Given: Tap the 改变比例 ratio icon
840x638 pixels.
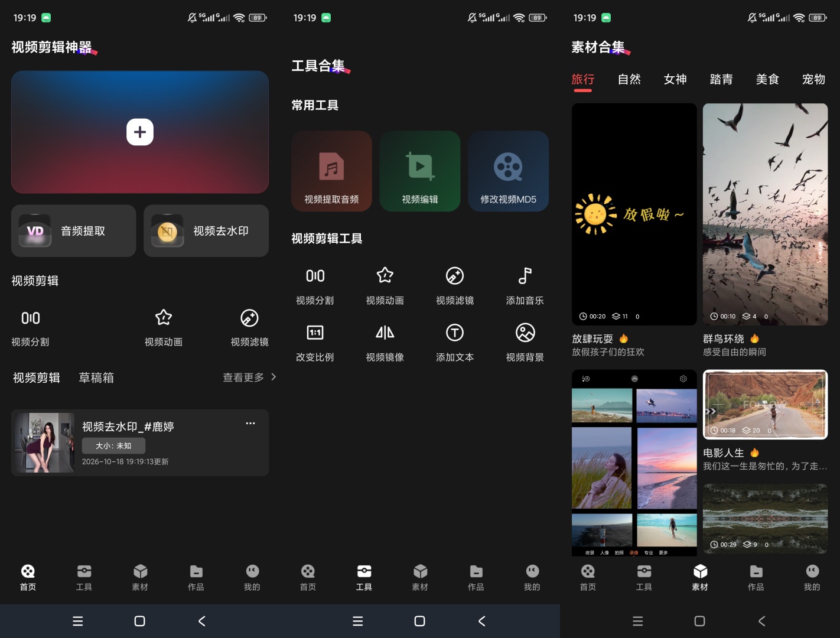Looking at the screenshot, I should [x=315, y=333].
